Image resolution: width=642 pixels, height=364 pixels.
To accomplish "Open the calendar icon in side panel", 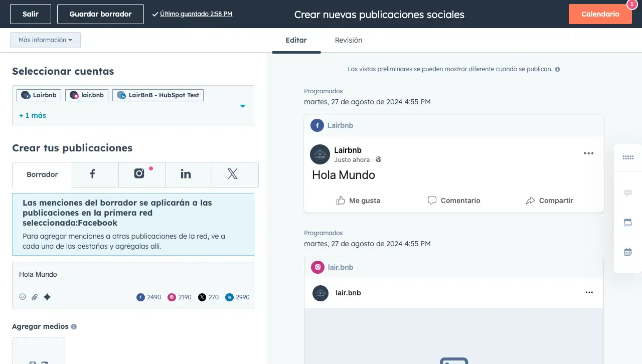I will pos(628,252).
